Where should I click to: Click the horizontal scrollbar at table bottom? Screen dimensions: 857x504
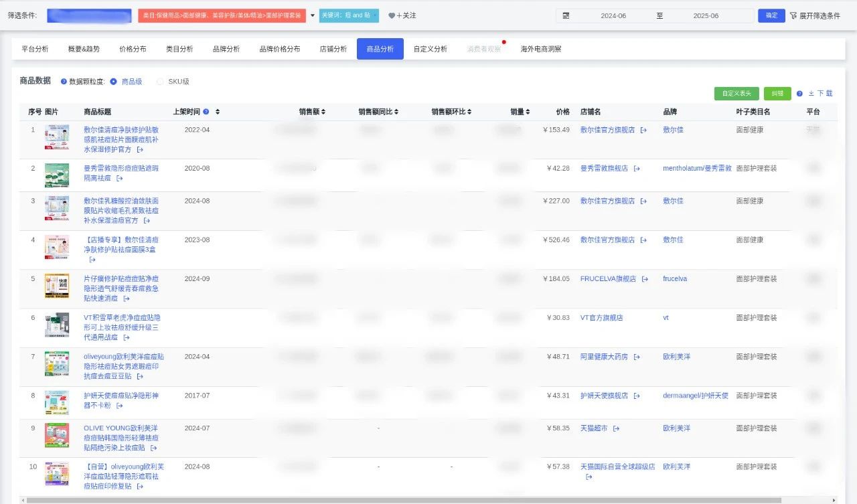click(403, 500)
